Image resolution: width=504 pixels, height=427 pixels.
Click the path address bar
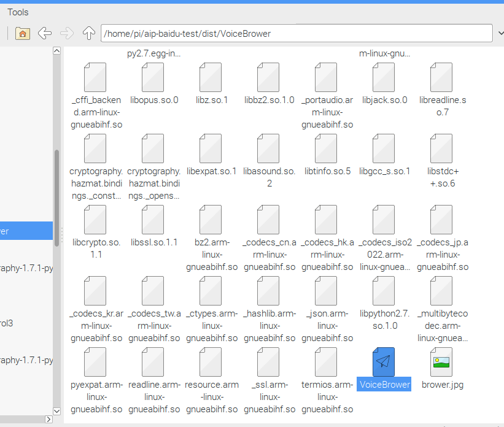[297, 33]
